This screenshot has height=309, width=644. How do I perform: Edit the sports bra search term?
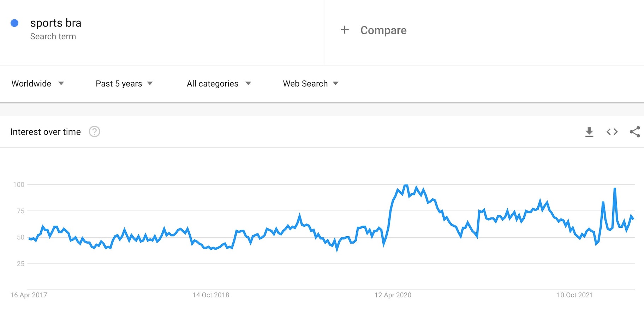tap(56, 23)
